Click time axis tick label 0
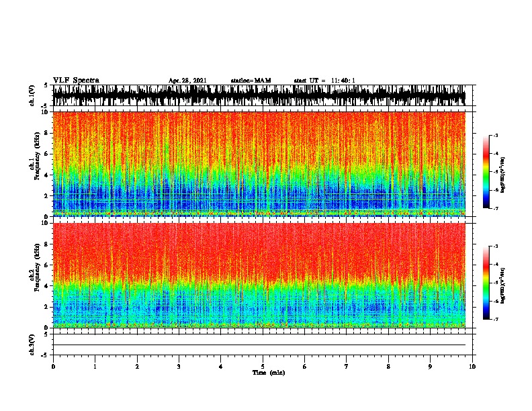 [53, 367]
